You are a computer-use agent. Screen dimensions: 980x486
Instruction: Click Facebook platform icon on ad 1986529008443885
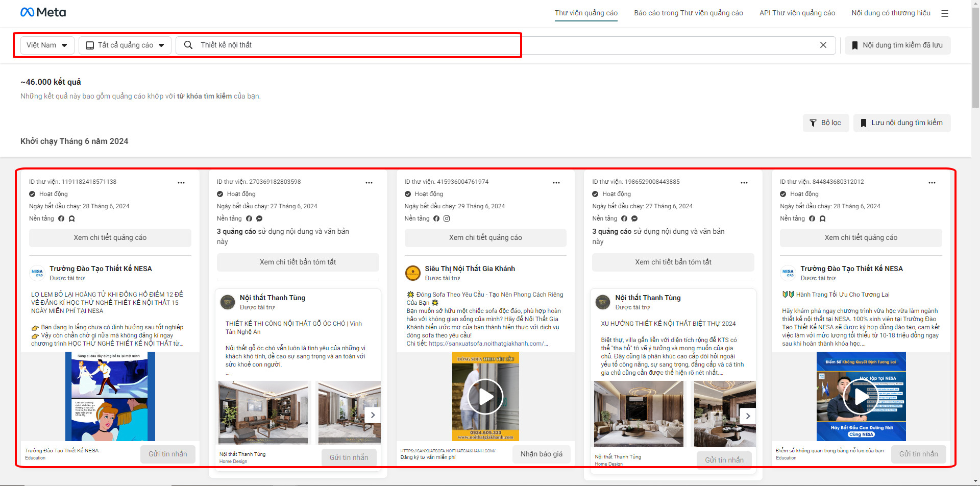point(624,218)
